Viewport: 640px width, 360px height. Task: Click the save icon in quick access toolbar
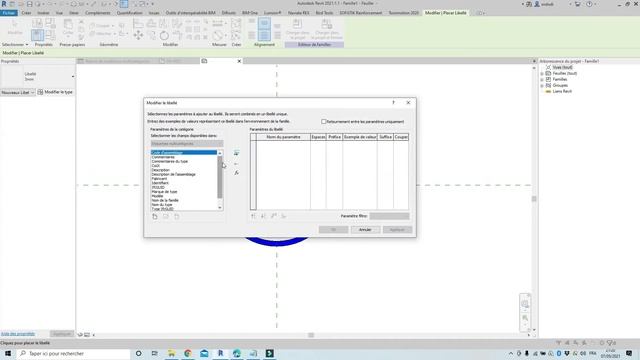(x=29, y=4)
